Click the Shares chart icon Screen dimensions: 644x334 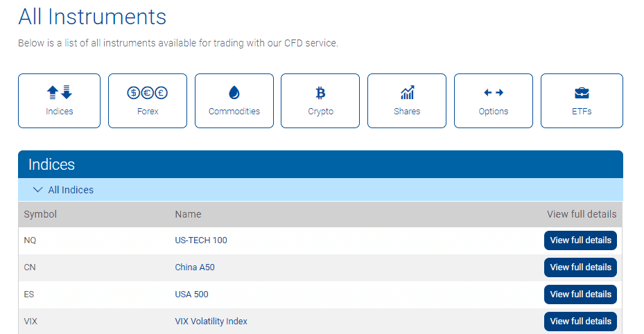(407, 93)
